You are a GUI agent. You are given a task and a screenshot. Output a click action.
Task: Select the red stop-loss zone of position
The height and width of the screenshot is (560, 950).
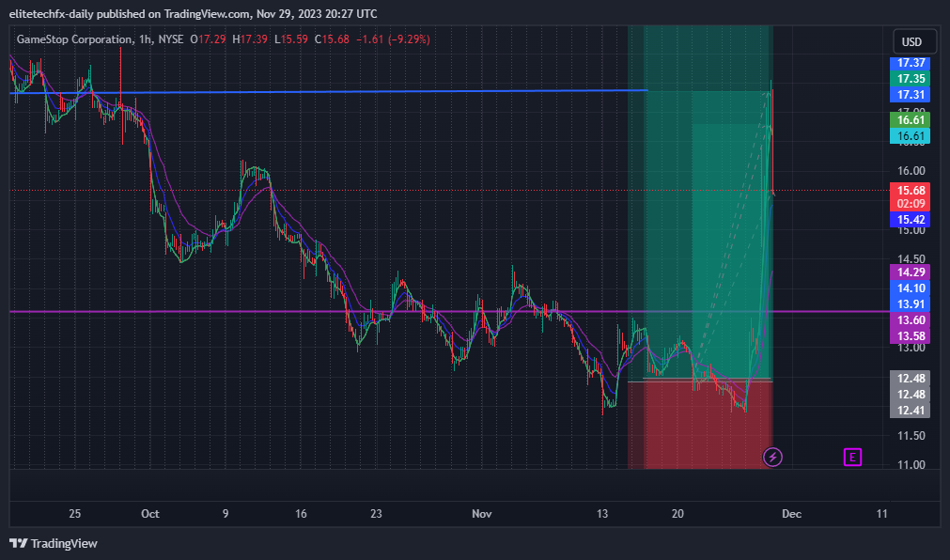[700, 425]
